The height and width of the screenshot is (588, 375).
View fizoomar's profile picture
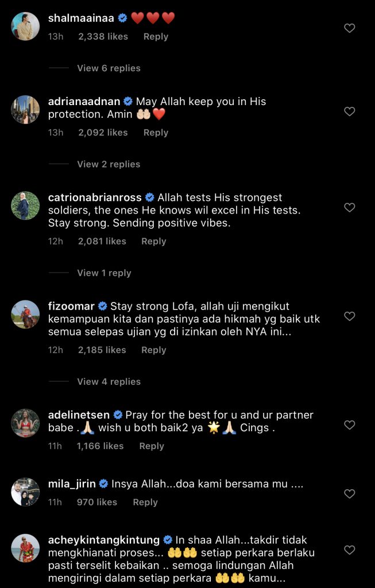coord(25,314)
